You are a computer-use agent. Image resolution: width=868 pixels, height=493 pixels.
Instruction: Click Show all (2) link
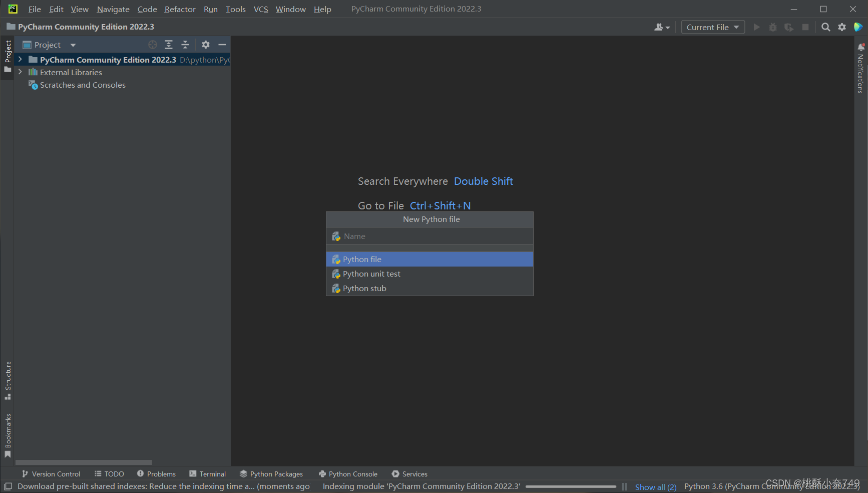coord(656,487)
